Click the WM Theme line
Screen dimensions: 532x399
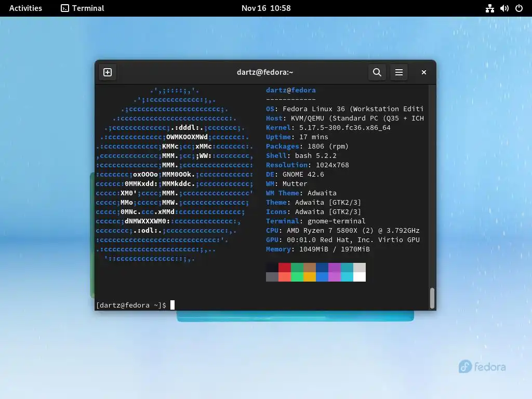click(x=301, y=193)
